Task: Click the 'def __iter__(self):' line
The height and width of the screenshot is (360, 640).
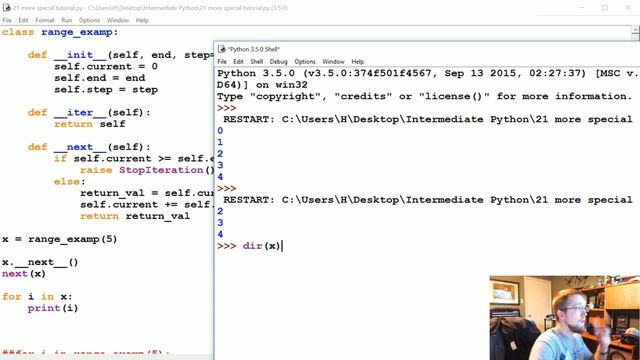Action: (89, 113)
